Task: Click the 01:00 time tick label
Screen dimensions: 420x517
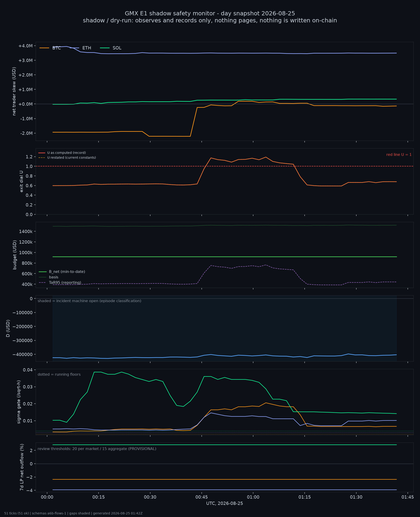Action: [x=253, y=497]
